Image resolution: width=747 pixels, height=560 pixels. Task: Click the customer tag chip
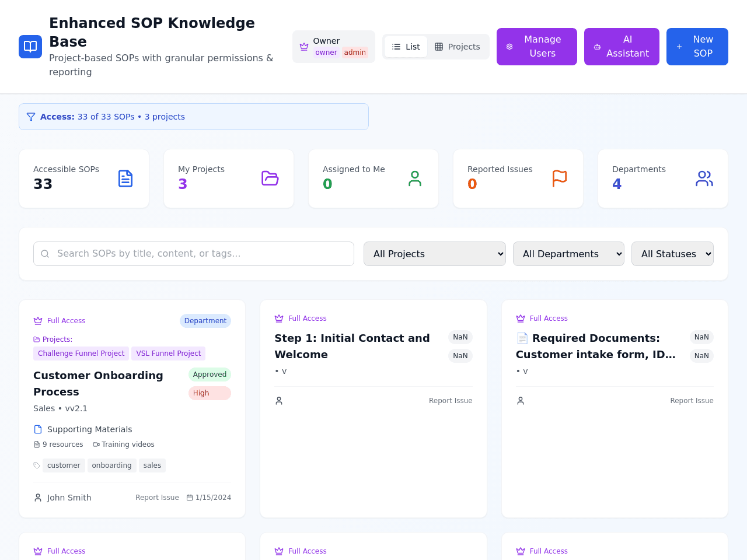(64, 466)
